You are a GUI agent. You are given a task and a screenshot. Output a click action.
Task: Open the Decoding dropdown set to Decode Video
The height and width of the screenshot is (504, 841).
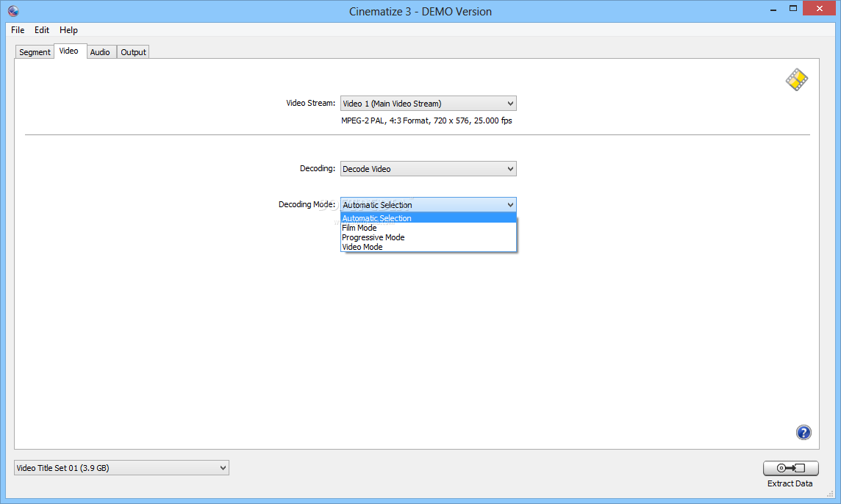[x=428, y=169]
